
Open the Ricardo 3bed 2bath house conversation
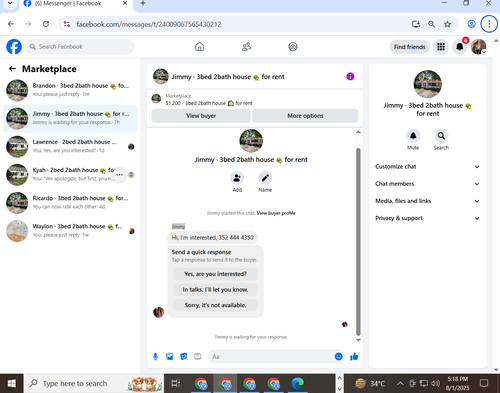point(70,203)
